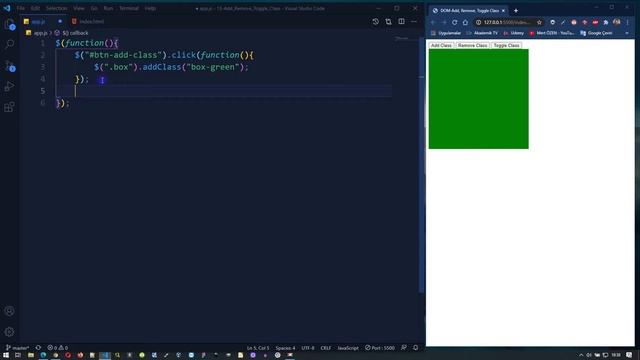640x360 pixels.
Task: Click the Remove Class button
Action: 472,45
